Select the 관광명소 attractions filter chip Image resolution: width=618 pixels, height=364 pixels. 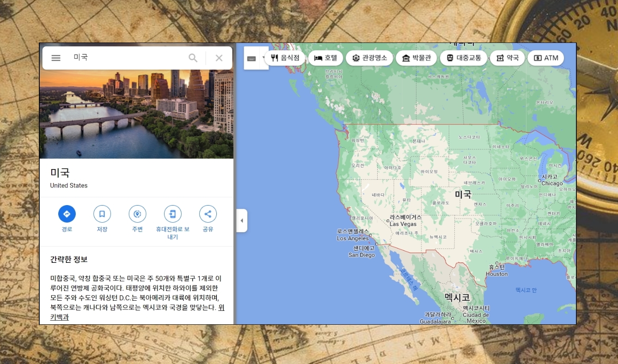point(369,58)
